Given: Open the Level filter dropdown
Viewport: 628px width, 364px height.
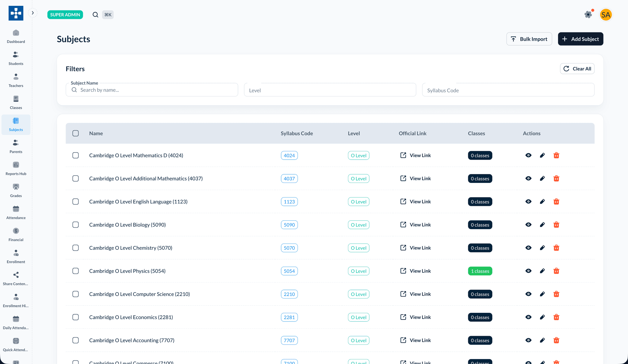Looking at the screenshot, I should (330, 90).
